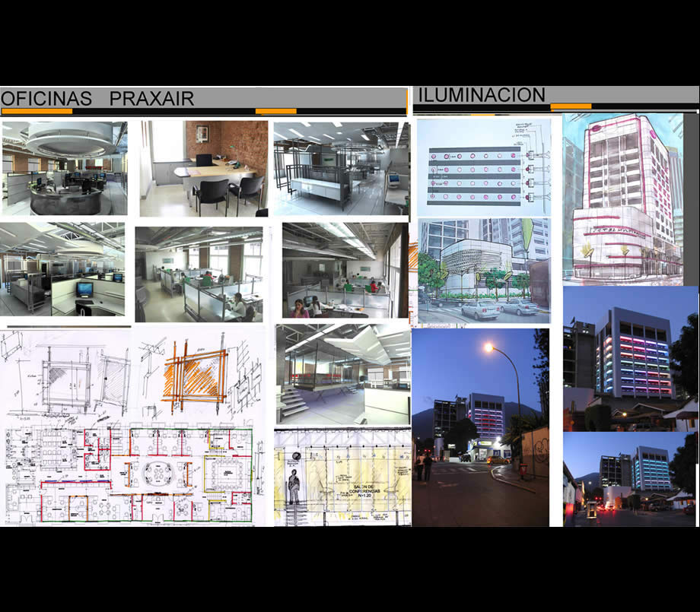Open night photo of building with multicolor lights
The width and height of the screenshot is (700, 612).
(630, 359)
